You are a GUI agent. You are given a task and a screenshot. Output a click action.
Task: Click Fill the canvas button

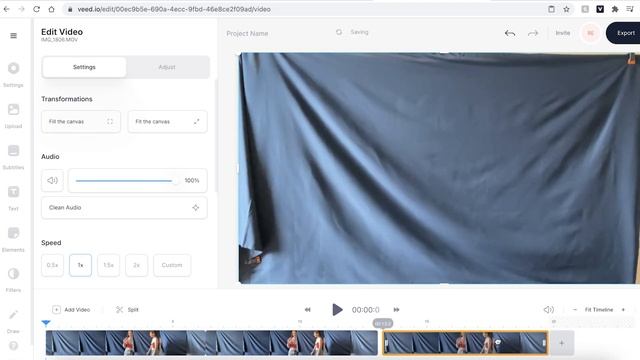[81, 121]
